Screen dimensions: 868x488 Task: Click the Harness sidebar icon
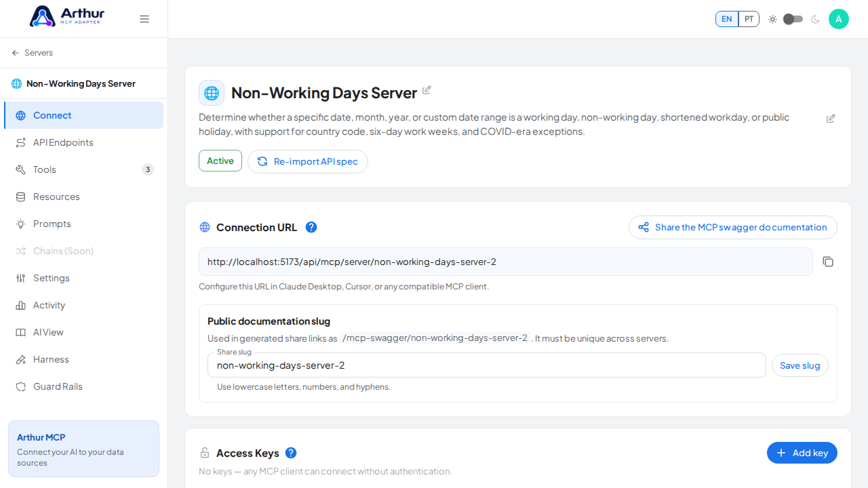(20, 359)
